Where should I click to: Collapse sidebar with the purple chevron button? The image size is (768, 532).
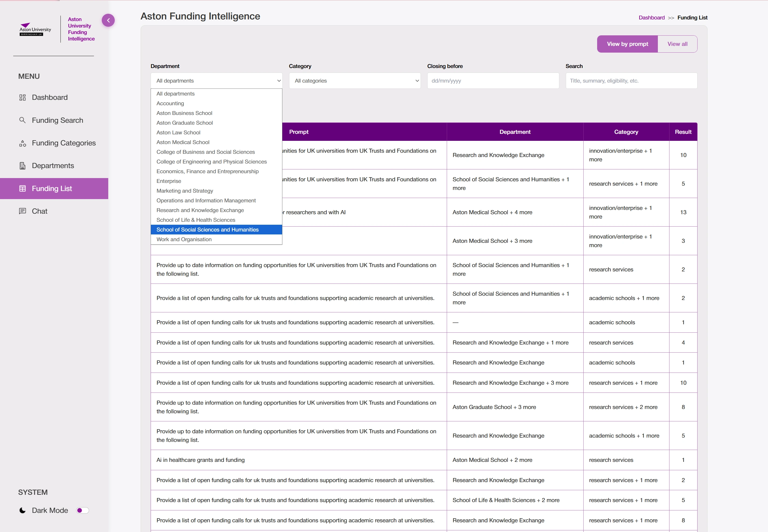click(x=108, y=20)
